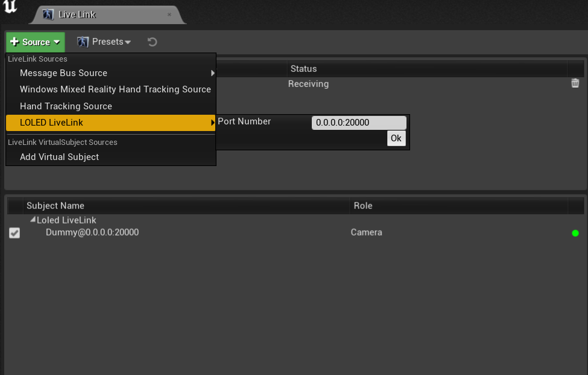Click the green status indicator dot
The height and width of the screenshot is (375, 588).
575,233
